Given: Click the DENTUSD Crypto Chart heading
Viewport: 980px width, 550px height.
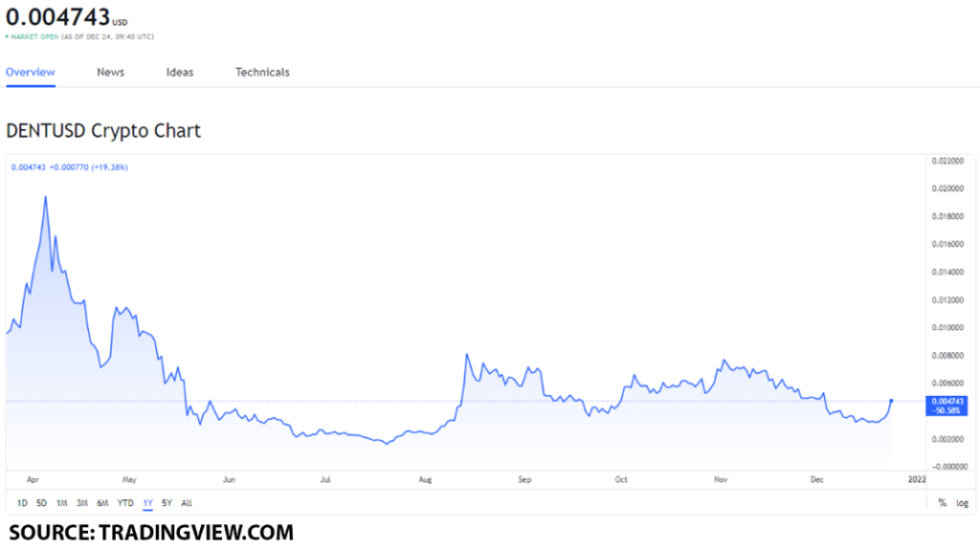Looking at the screenshot, I should click(103, 131).
